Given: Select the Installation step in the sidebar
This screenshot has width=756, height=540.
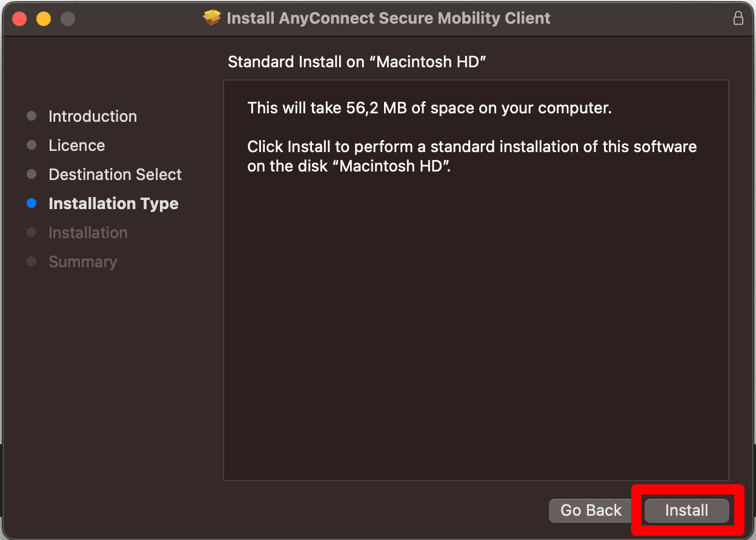Looking at the screenshot, I should click(x=88, y=232).
